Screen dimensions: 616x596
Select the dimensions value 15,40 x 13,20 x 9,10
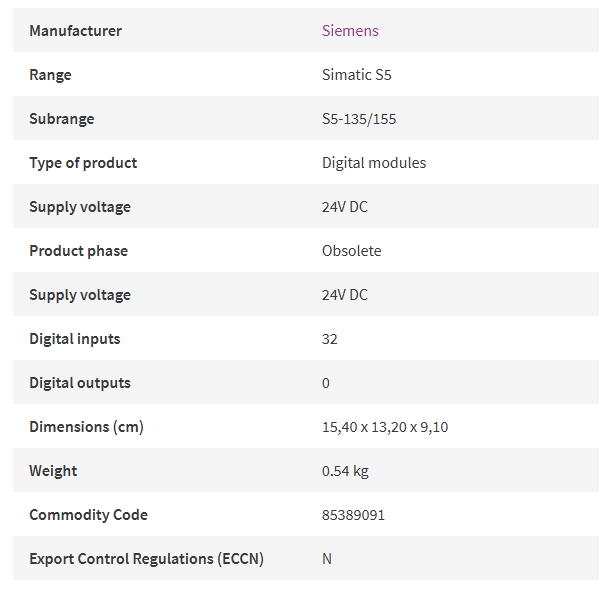385,427
